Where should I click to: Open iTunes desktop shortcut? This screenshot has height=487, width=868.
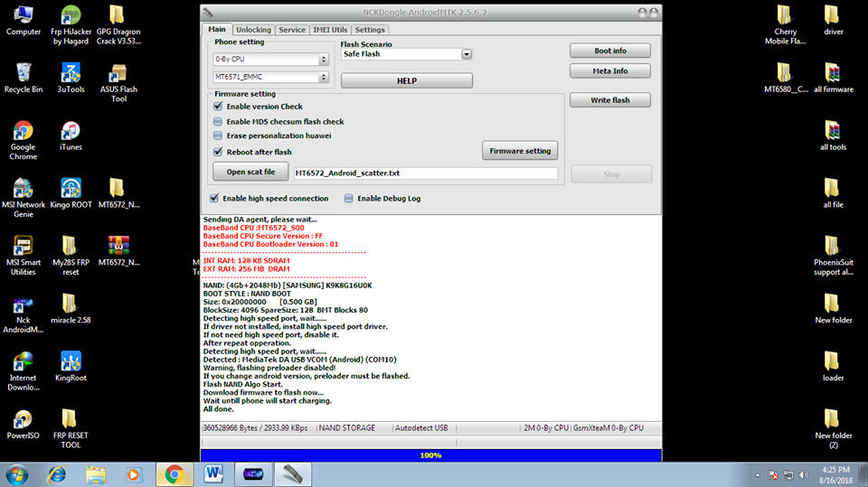click(71, 136)
